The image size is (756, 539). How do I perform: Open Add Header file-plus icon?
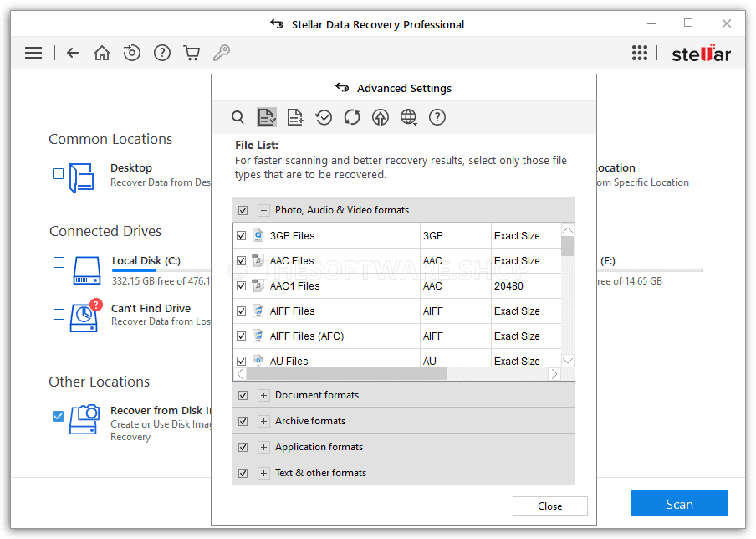294,117
